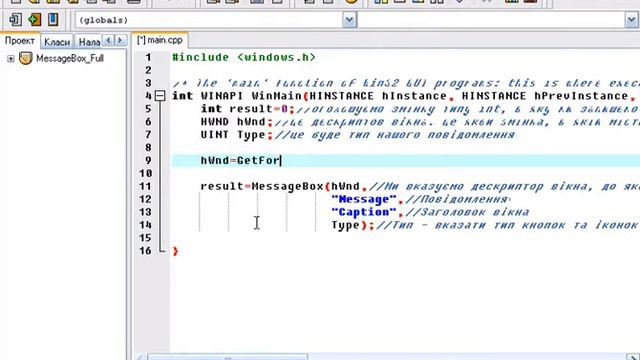Click line number 15 in the gutter
The height and width of the screenshot is (360, 640).
145,238
